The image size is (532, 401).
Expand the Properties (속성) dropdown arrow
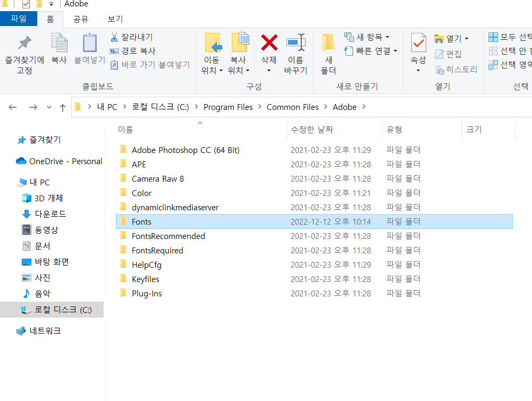tap(418, 71)
